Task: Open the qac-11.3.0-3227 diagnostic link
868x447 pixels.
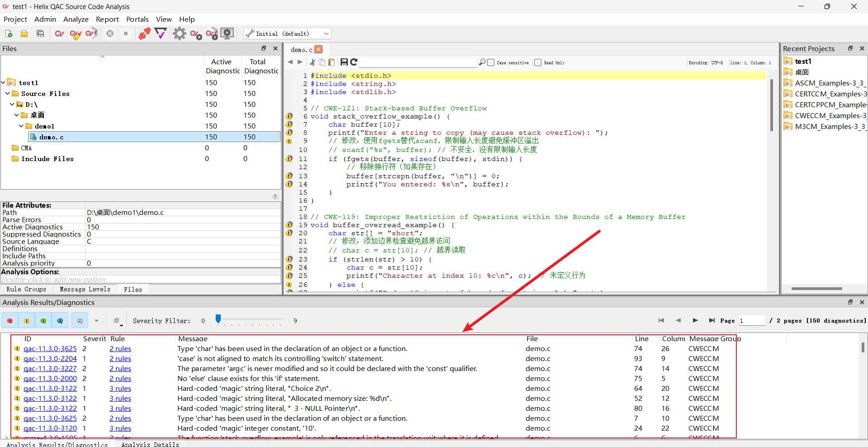Action: pos(50,368)
